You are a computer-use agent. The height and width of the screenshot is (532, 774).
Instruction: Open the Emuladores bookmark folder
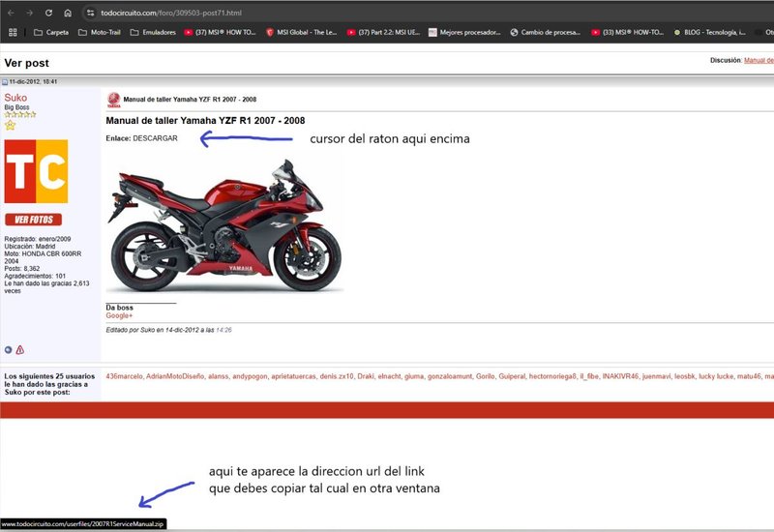pyautogui.click(x=153, y=32)
